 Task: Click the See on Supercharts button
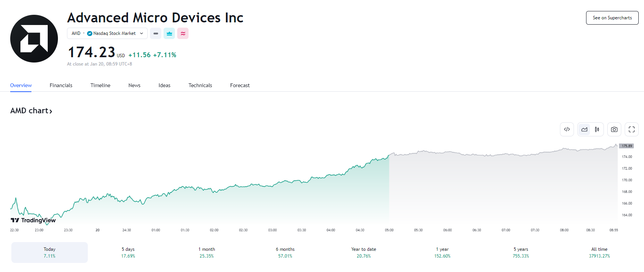(612, 18)
